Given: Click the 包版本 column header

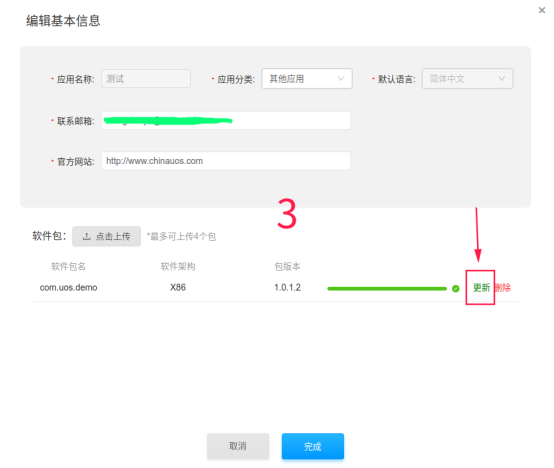Looking at the screenshot, I should tap(287, 266).
